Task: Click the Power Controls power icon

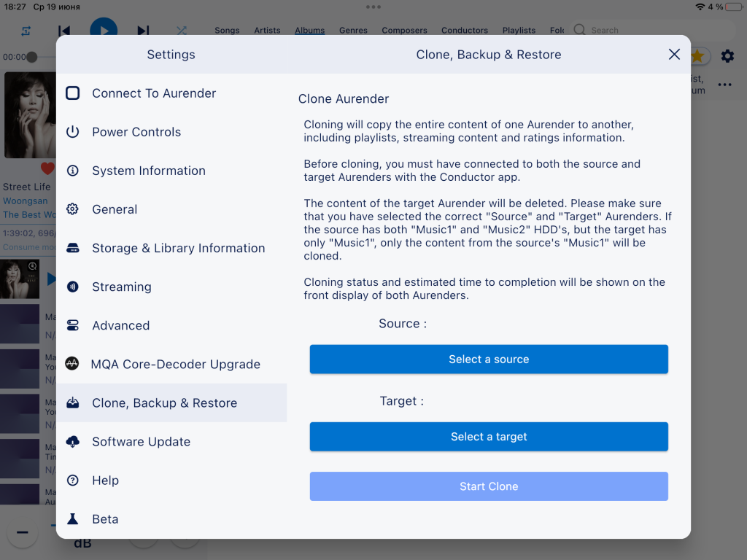Action: 72,131
